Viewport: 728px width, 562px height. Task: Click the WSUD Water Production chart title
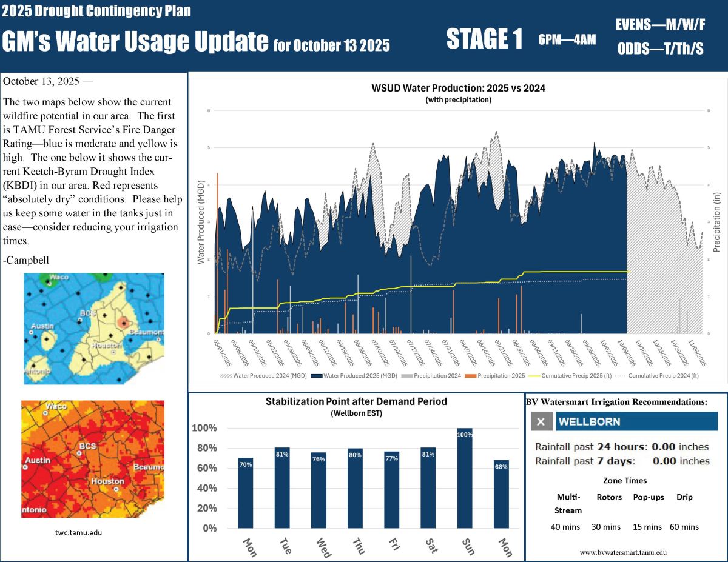click(x=458, y=88)
